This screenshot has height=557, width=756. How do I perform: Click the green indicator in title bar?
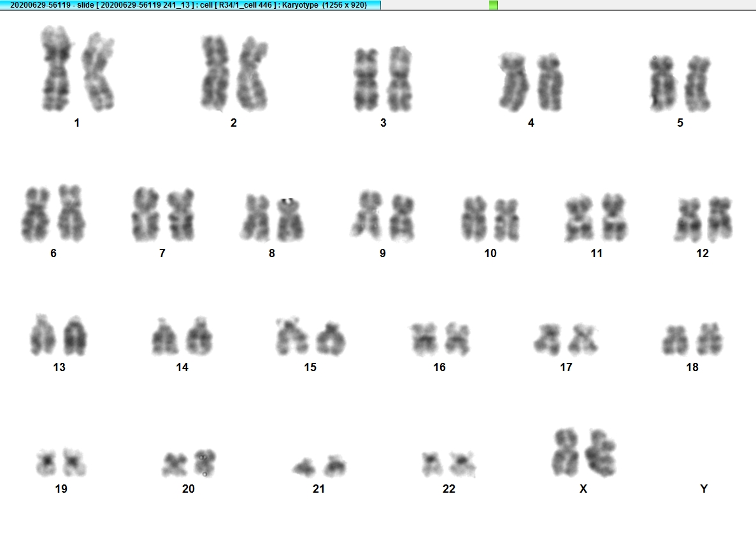[493, 5]
